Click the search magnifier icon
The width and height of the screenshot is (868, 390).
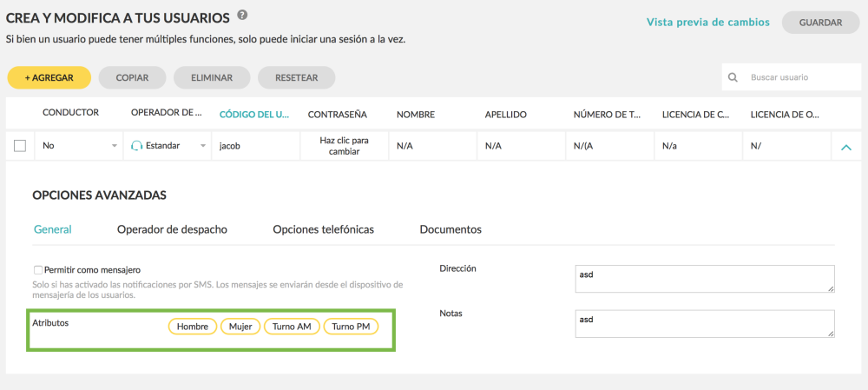(733, 77)
